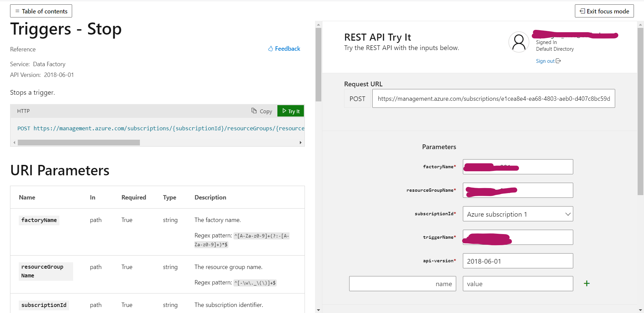This screenshot has width=644, height=313.
Task: Click the custom parameter name field
Action: 402,284
